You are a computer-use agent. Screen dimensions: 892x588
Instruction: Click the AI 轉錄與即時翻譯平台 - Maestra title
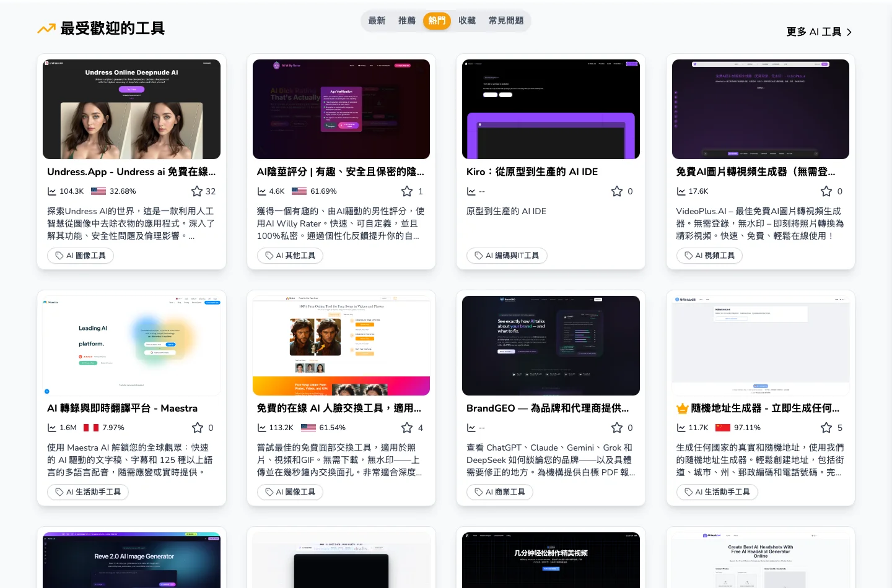tap(123, 409)
